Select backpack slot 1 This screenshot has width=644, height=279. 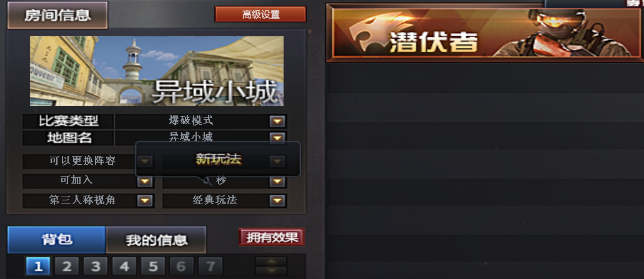[x=38, y=267]
